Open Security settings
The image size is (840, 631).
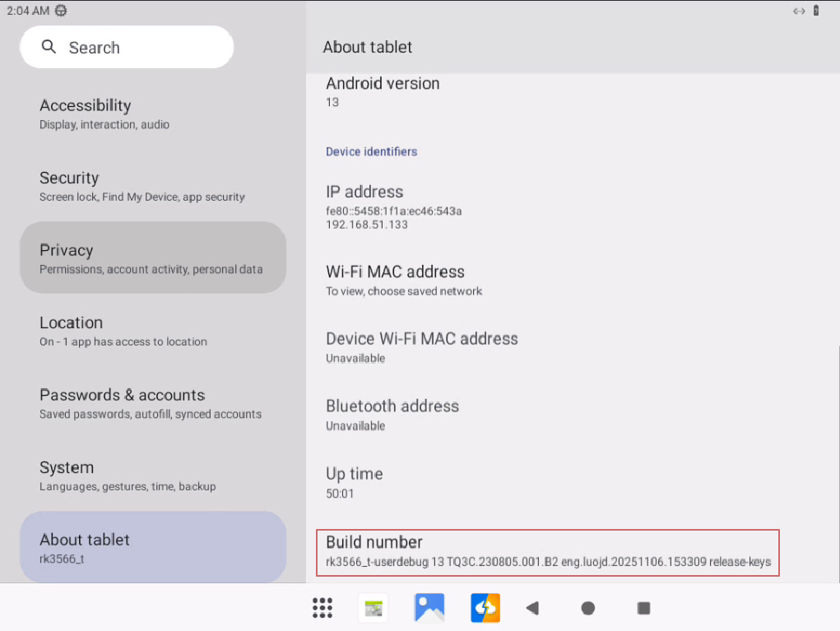153,186
